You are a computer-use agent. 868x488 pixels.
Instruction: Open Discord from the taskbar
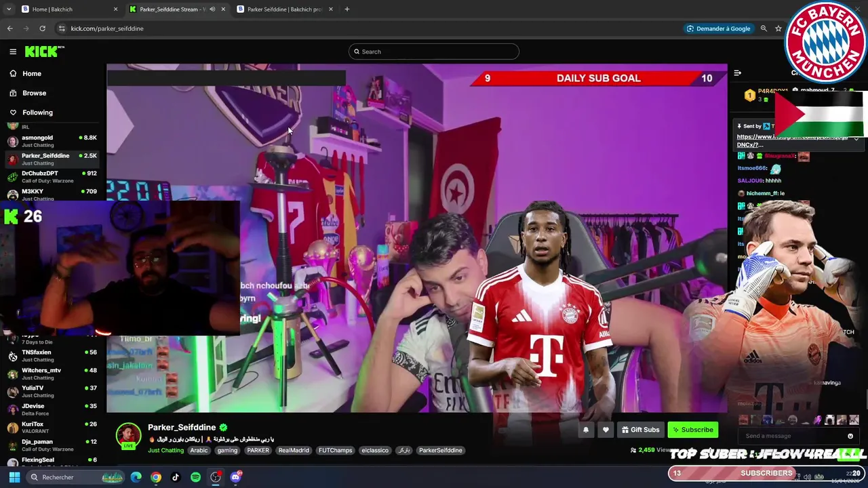coord(235,477)
